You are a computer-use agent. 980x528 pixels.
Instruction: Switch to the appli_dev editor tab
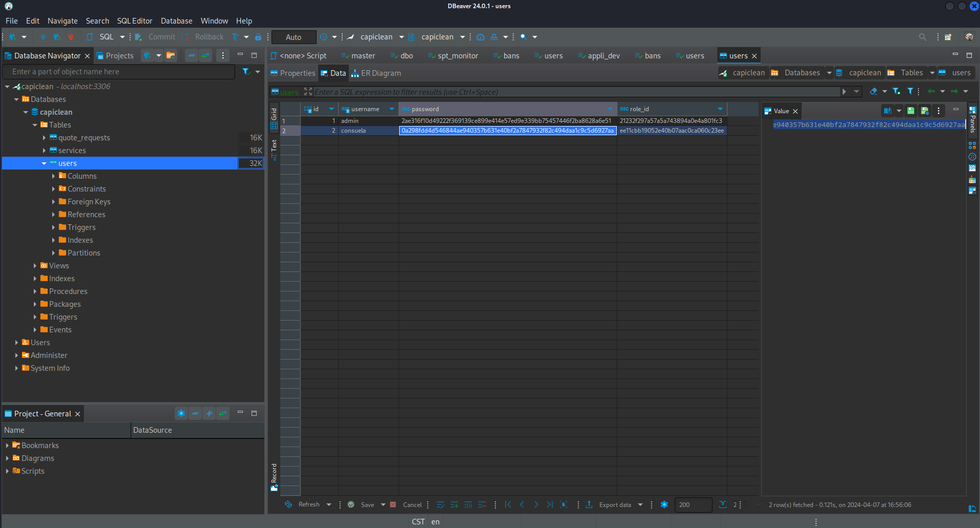(599, 56)
